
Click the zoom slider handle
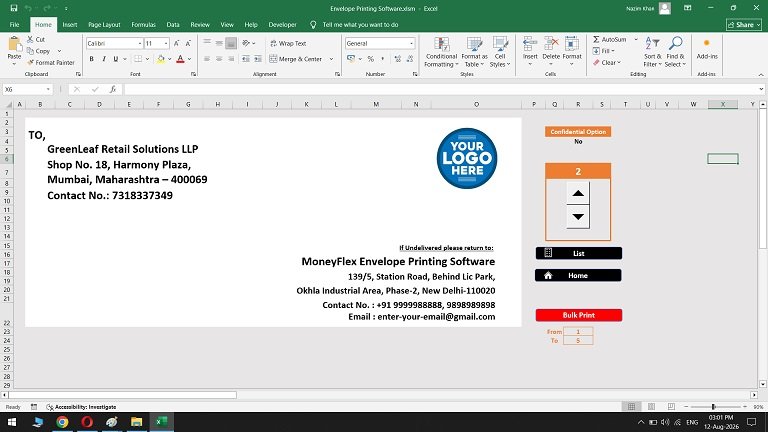click(x=713, y=407)
